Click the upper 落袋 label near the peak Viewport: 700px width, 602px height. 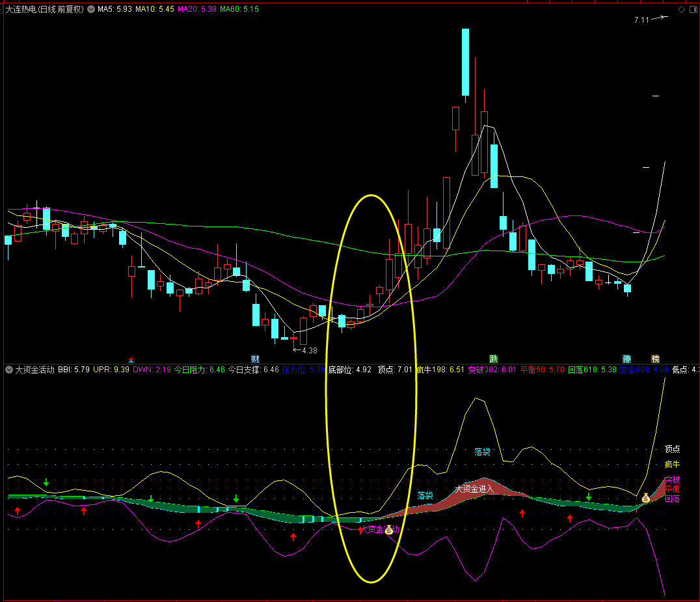click(x=482, y=452)
